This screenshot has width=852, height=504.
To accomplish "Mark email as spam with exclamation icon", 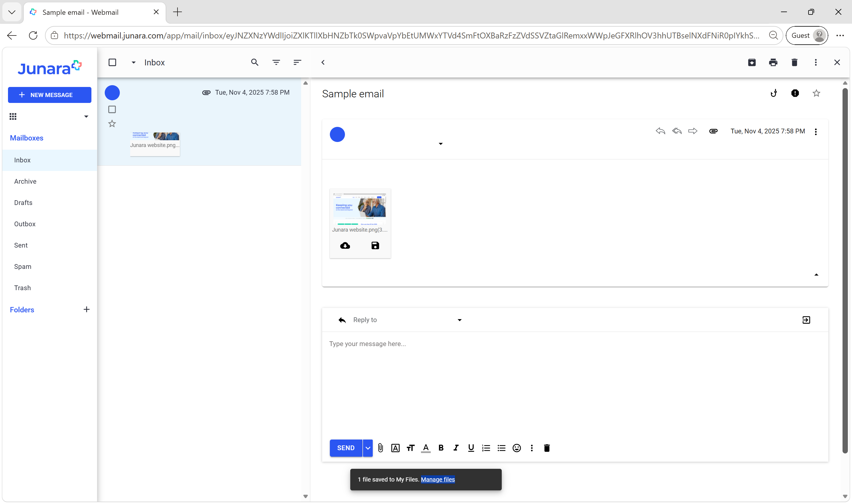I will [795, 93].
